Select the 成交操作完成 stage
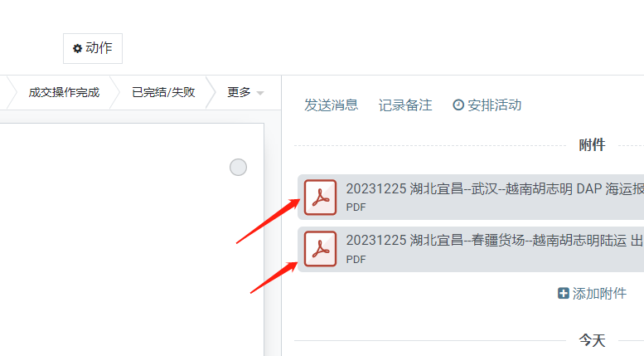 (x=64, y=92)
